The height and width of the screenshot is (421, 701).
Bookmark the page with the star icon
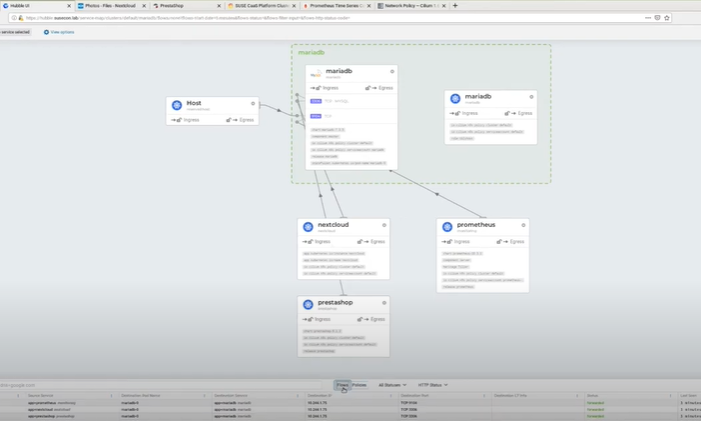(667, 18)
